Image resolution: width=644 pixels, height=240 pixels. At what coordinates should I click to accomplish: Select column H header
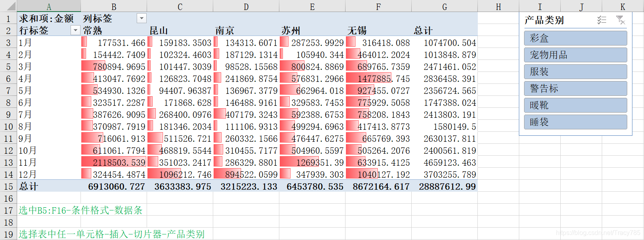499,6
